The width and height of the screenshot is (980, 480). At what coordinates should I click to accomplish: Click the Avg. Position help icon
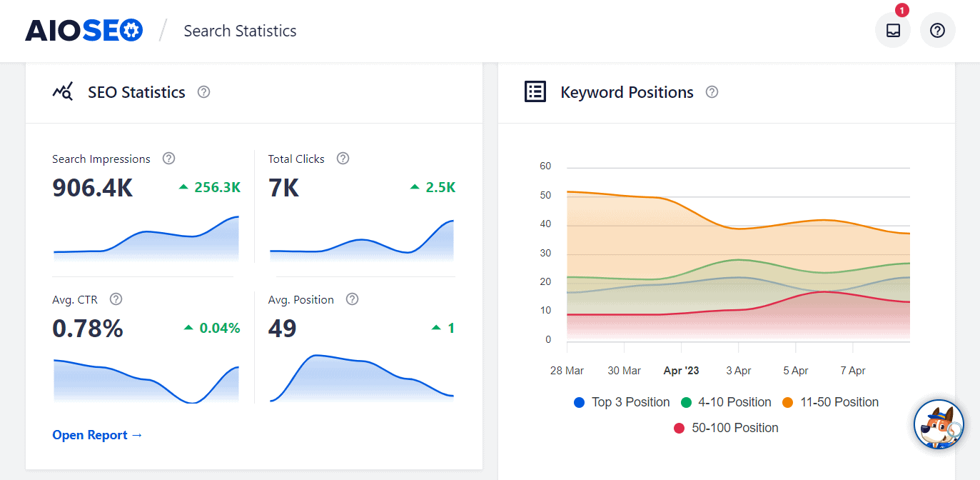[x=352, y=299]
